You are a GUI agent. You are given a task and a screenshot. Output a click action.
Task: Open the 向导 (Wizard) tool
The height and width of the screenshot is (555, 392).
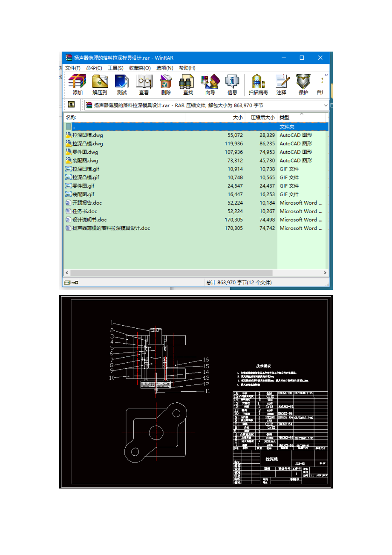(210, 85)
